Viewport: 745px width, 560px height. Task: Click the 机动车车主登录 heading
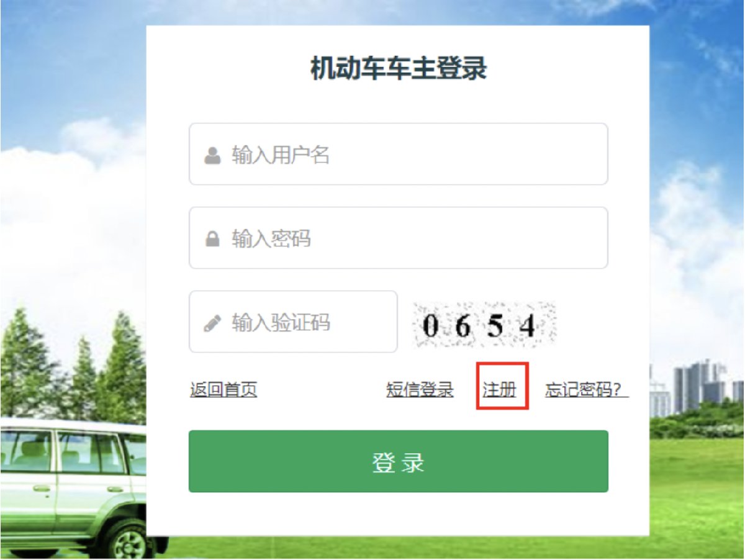pyautogui.click(x=399, y=68)
